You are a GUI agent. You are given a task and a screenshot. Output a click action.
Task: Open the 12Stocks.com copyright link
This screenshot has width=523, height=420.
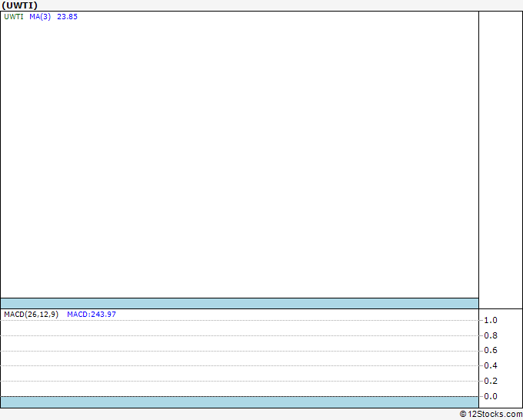pyautogui.click(x=491, y=415)
